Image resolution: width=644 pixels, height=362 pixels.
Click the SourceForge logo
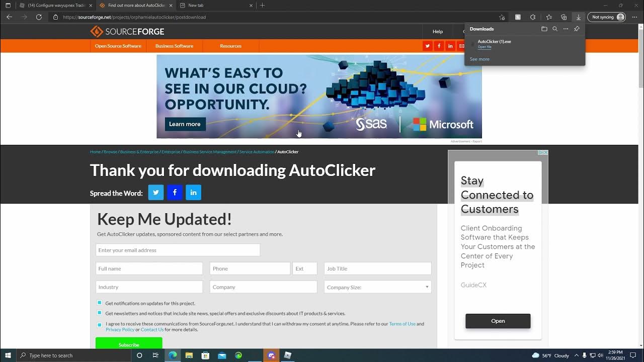click(127, 32)
